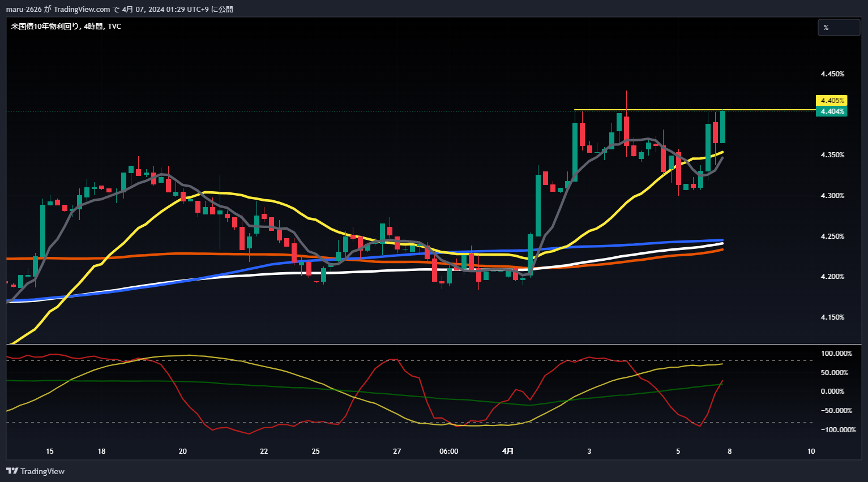The height and width of the screenshot is (482, 868).
Task: Click the TradingView logo at bottom left
Action: [x=35, y=471]
